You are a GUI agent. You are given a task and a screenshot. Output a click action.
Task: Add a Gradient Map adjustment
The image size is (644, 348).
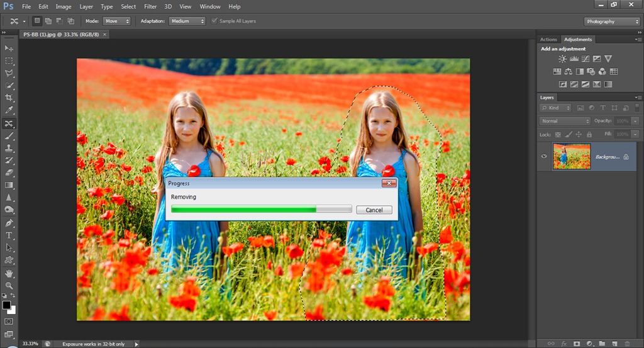[608, 84]
